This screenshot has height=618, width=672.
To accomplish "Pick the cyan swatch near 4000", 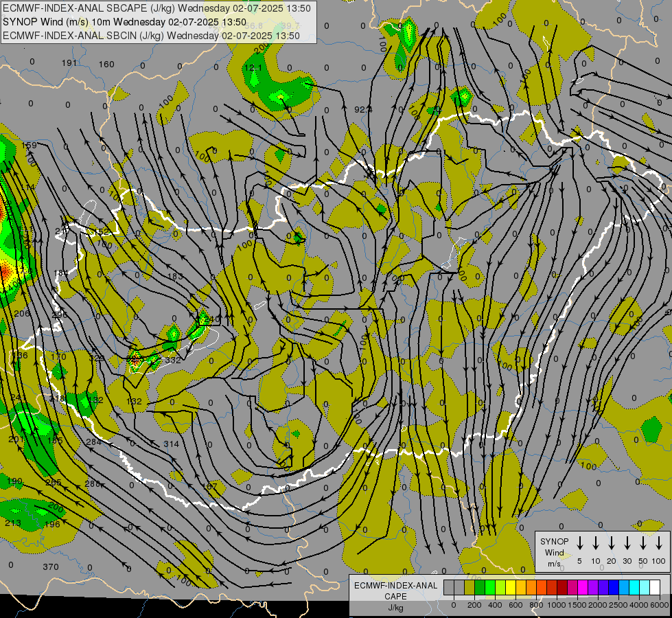I will [x=634, y=587].
